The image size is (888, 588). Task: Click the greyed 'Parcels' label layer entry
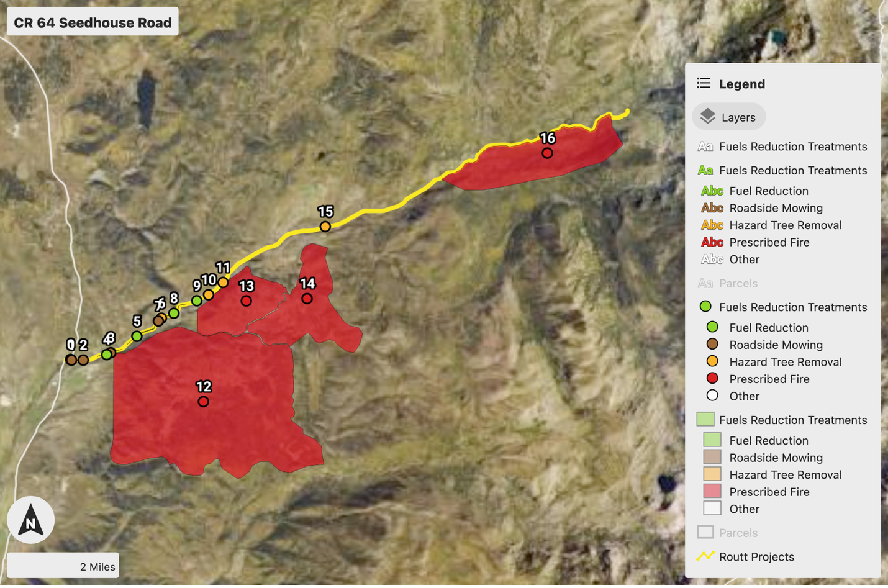(x=738, y=283)
